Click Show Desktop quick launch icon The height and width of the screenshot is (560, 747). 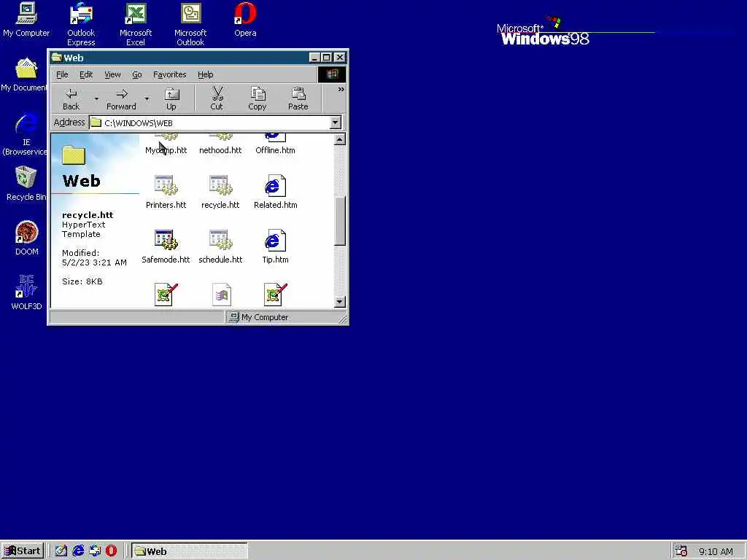pyautogui.click(x=61, y=551)
